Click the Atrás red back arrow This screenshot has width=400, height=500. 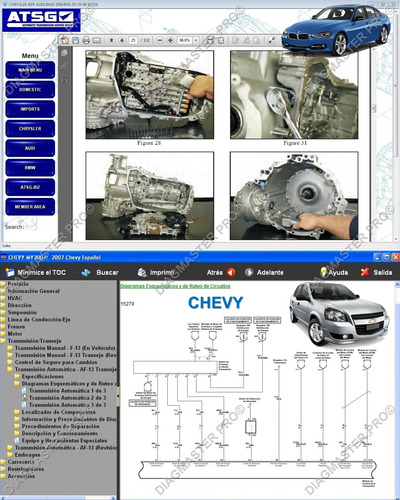[x=231, y=273]
